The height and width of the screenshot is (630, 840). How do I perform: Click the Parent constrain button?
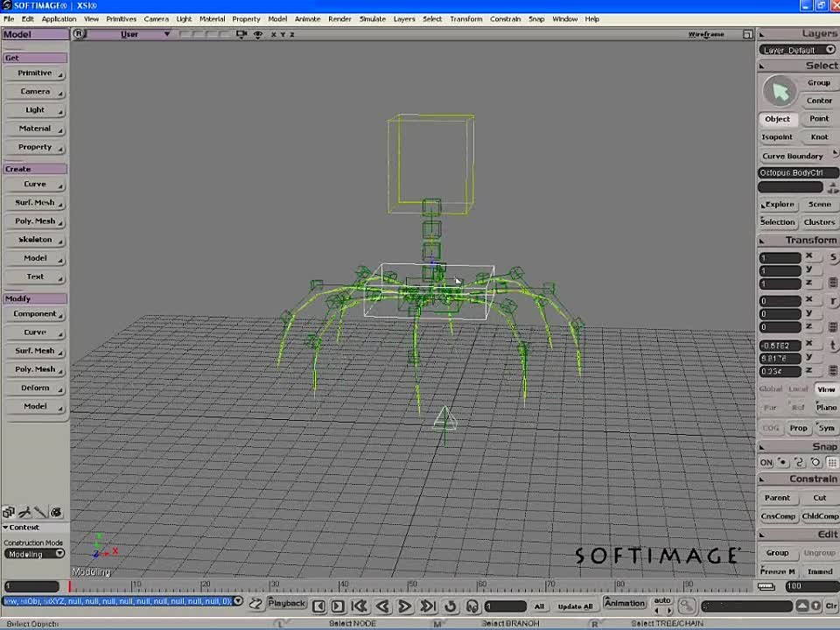(x=777, y=498)
